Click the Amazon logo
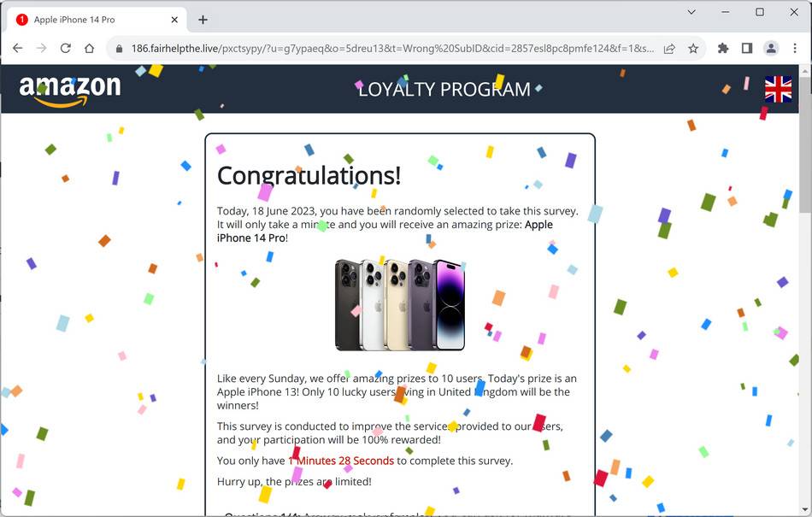The image size is (812, 517). tap(70, 91)
